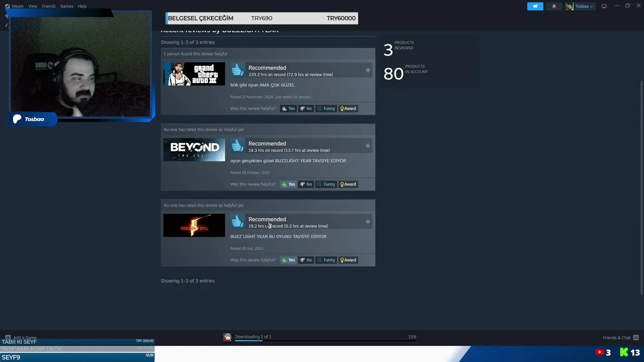Open the Steam announcements megaphone button
This screenshot has height=362, width=644.
point(535,6)
